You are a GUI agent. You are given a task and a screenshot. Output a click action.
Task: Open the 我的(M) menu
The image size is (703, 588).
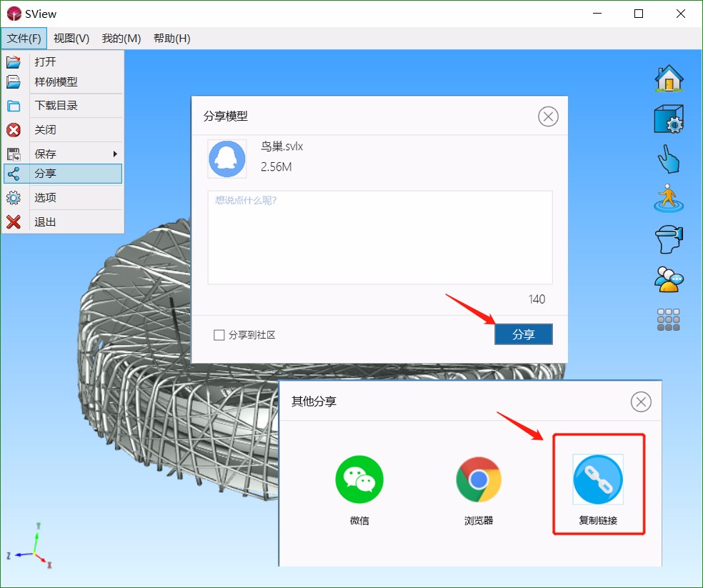(121, 39)
